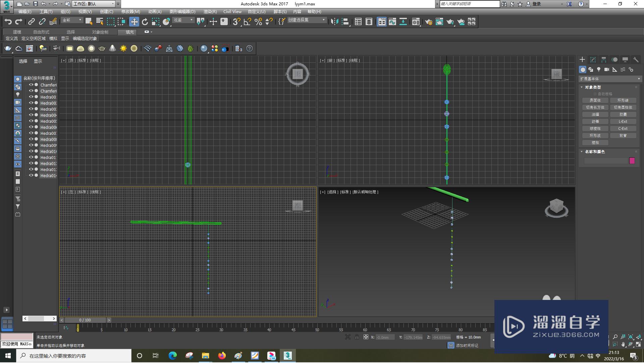644x363 pixels.
Task: Hide the Hedra001 object with eye icon
Action: [x=31, y=97]
